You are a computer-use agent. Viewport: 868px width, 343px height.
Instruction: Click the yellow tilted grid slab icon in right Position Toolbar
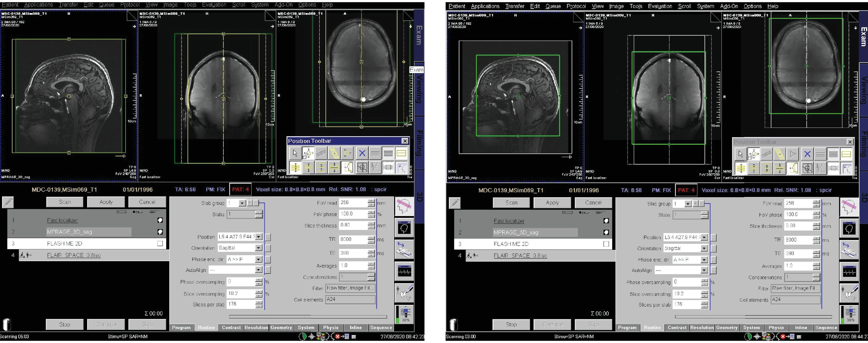coord(779,154)
